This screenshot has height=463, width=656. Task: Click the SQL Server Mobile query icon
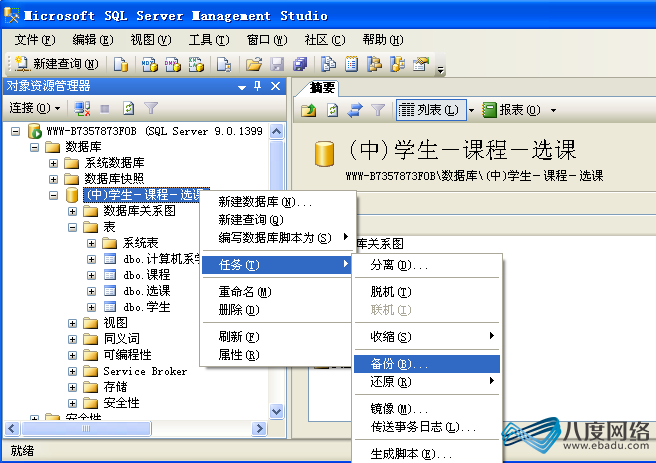tap(224, 64)
